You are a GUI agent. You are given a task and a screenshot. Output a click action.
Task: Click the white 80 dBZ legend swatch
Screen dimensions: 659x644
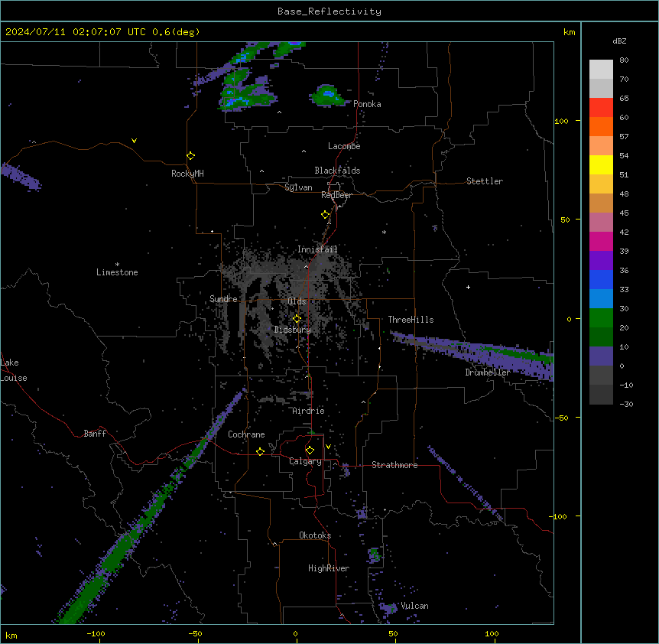pos(601,70)
